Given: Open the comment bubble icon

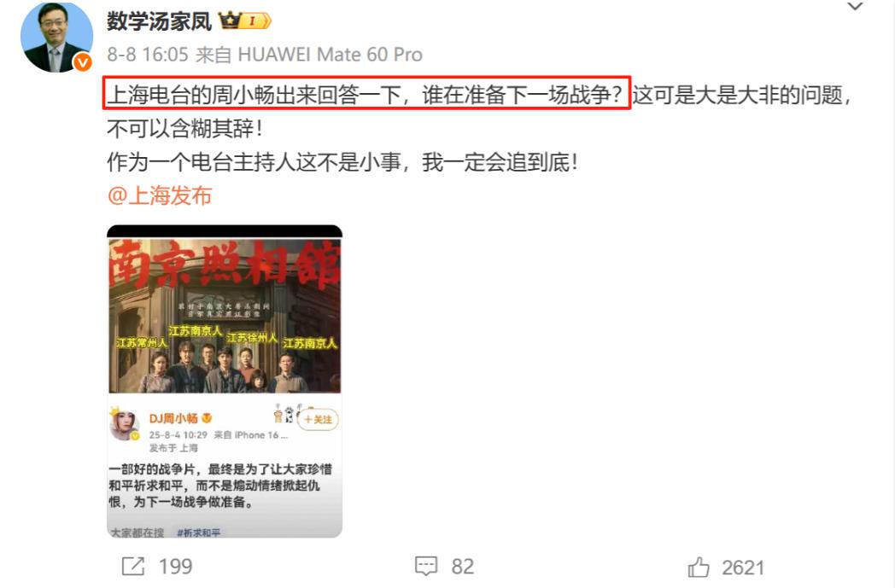Looking at the screenshot, I should pos(426,566).
